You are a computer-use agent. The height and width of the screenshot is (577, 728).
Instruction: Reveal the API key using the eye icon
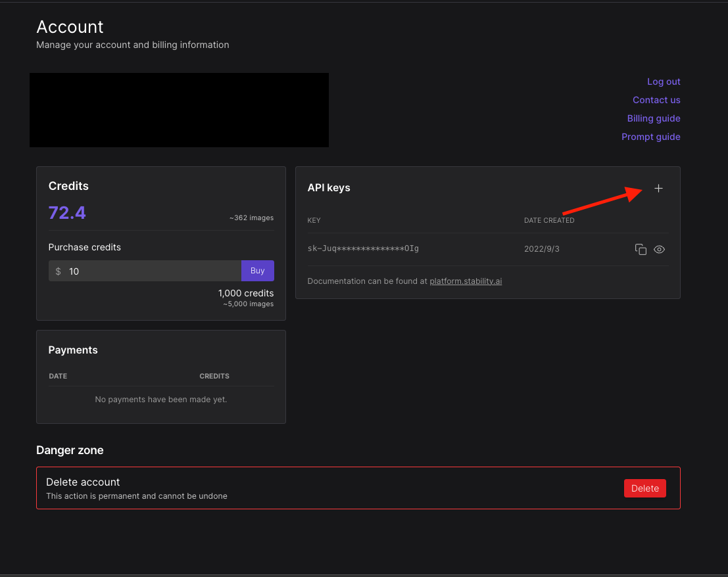660,250
